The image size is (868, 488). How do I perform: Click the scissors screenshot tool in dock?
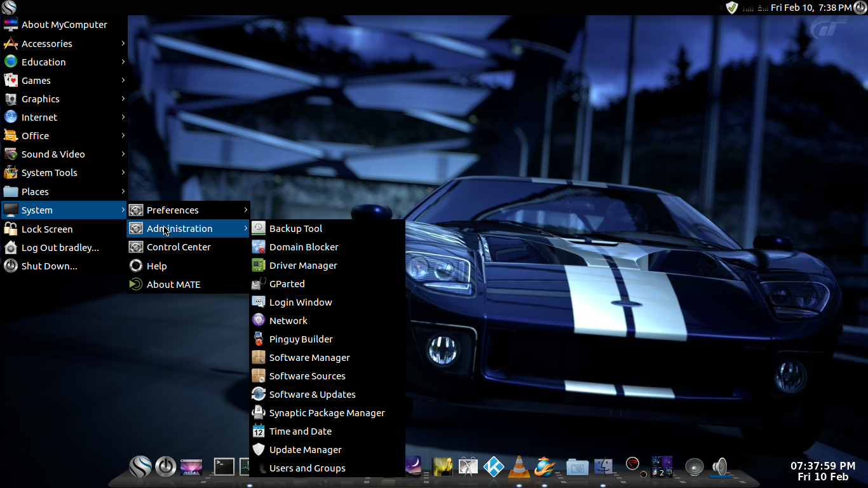[x=468, y=467]
